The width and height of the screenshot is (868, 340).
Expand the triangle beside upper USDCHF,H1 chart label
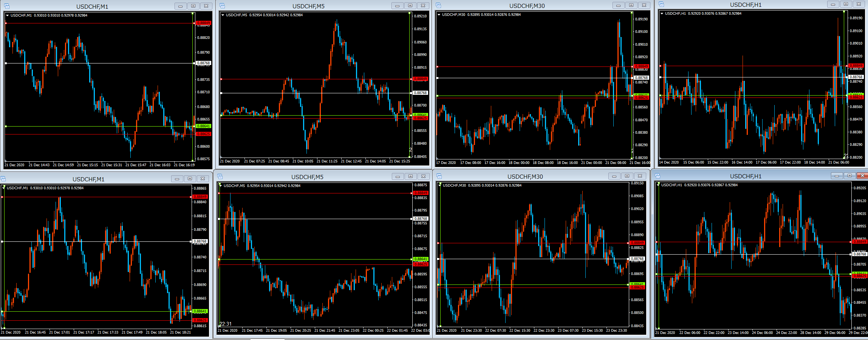[662, 14]
